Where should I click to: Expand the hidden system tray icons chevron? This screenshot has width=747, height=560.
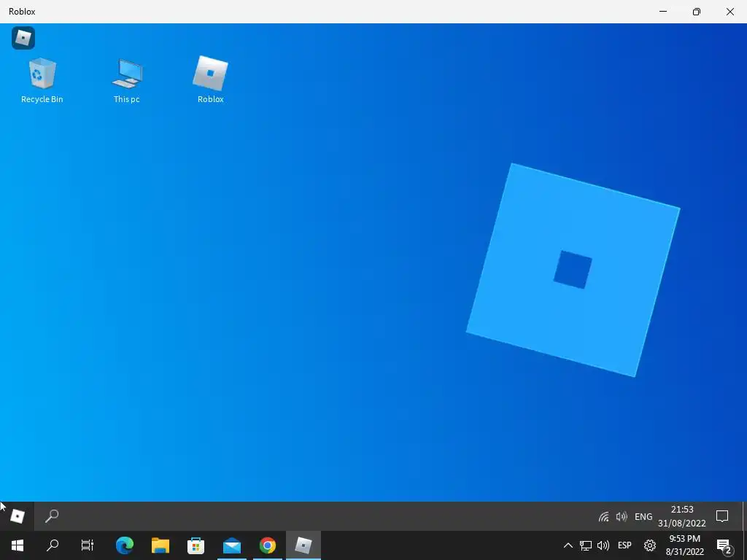(568, 545)
